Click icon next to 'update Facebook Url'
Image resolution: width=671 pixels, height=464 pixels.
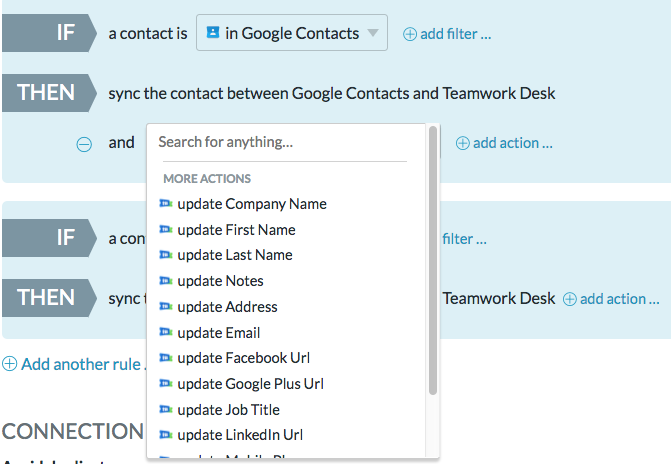[166, 357]
